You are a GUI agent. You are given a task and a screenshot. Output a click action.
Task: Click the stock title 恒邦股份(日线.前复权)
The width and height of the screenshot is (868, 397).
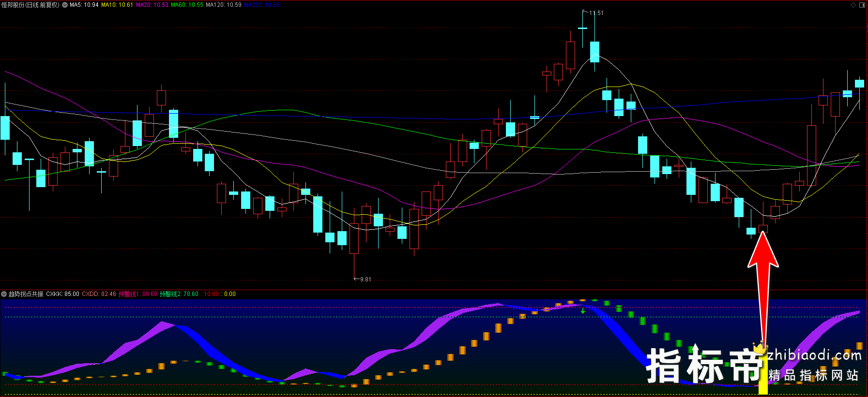[30, 5]
